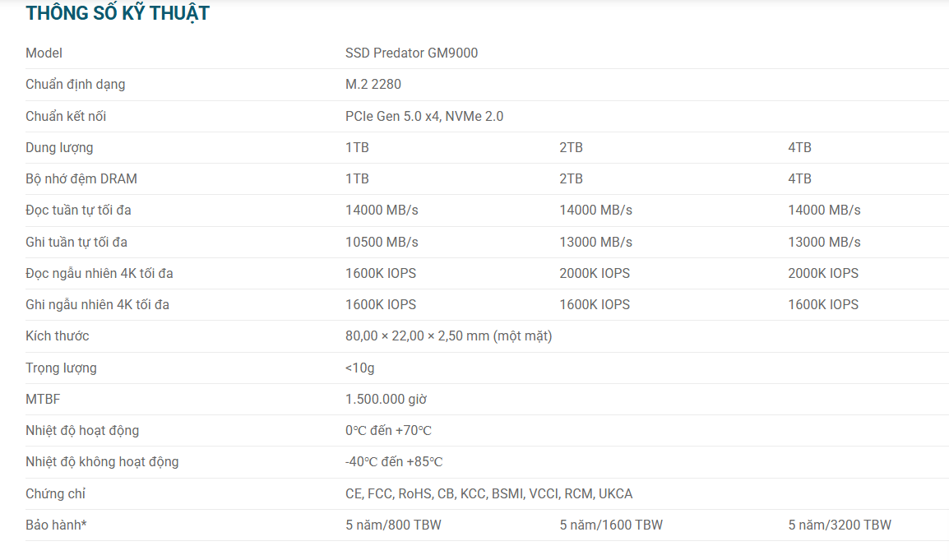
Task: Click the 1600K IOPS value in random read row
Action: coord(381,273)
